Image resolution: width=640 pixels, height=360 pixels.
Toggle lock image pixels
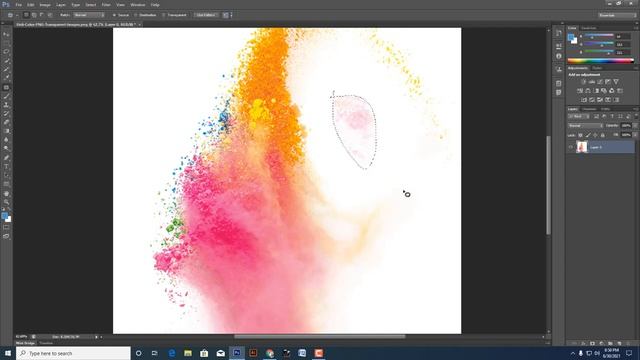[588, 135]
